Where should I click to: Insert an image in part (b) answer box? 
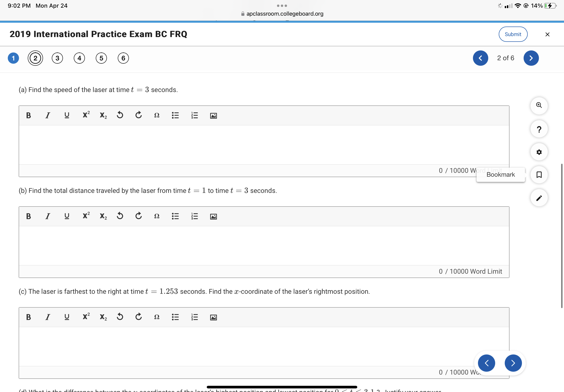(213, 216)
